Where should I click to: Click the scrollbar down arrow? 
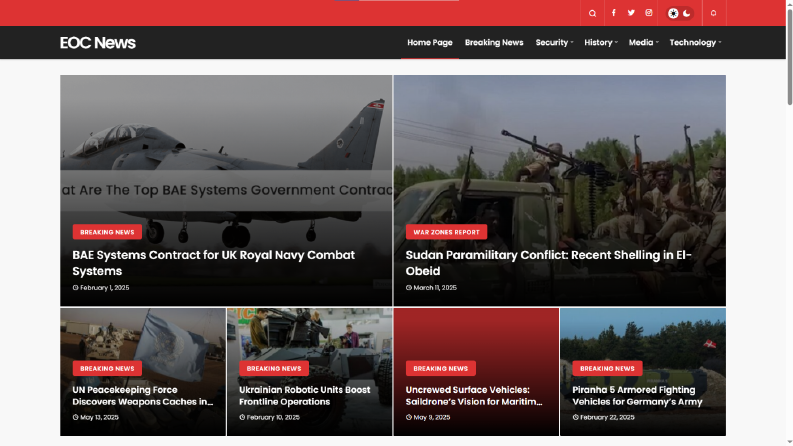pos(789,442)
